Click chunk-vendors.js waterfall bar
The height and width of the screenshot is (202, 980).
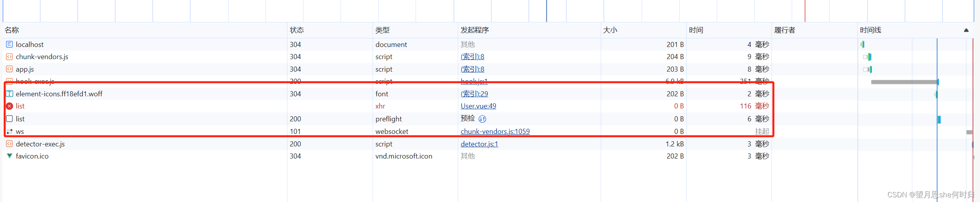[867, 57]
